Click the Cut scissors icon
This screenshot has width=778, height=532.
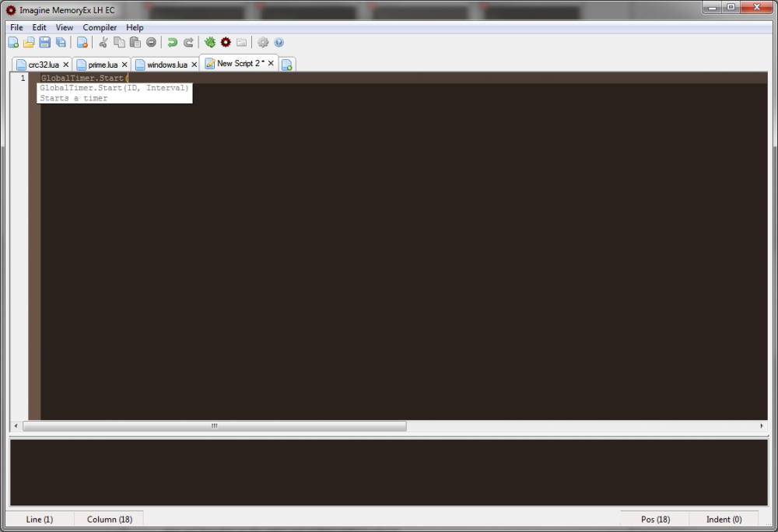pos(103,43)
